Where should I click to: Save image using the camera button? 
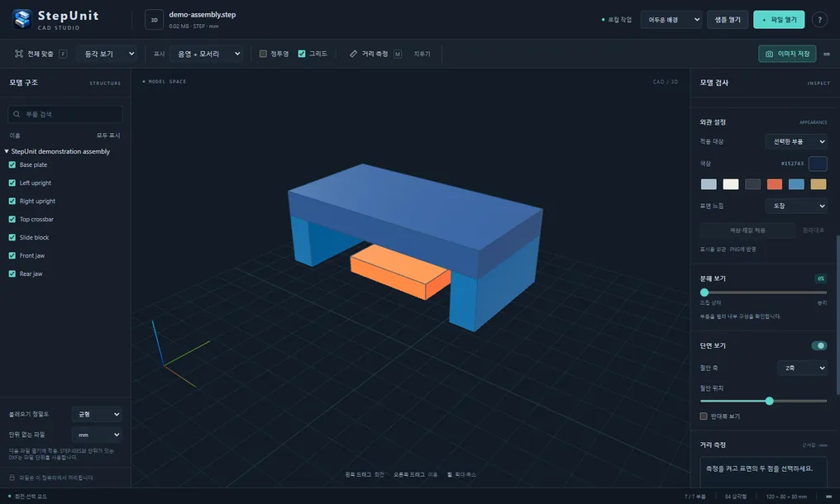(787, 54)
